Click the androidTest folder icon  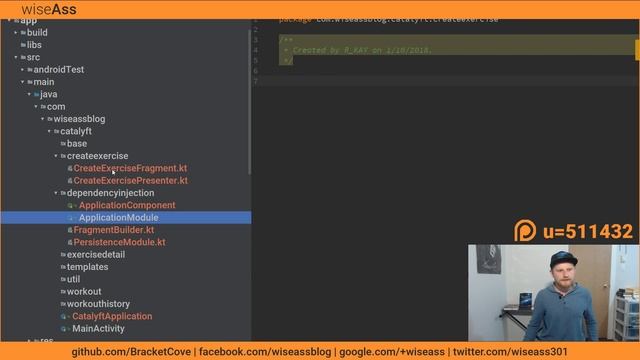pos(30,69)
